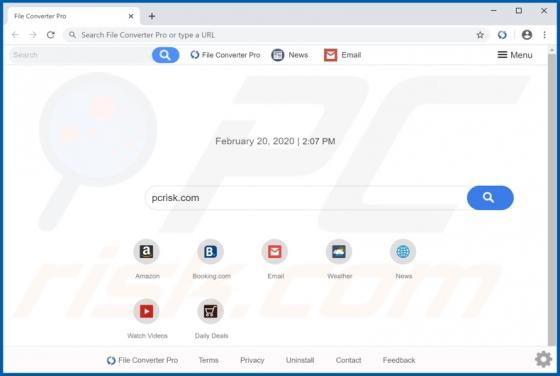Click the main search box with pcrisk.com

[x=306, y=197]
